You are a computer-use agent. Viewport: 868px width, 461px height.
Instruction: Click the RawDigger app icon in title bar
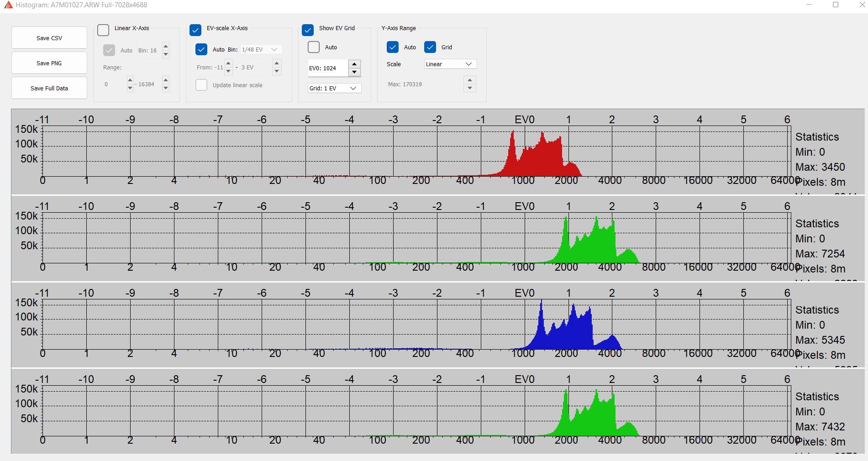(x=8, y=5)
